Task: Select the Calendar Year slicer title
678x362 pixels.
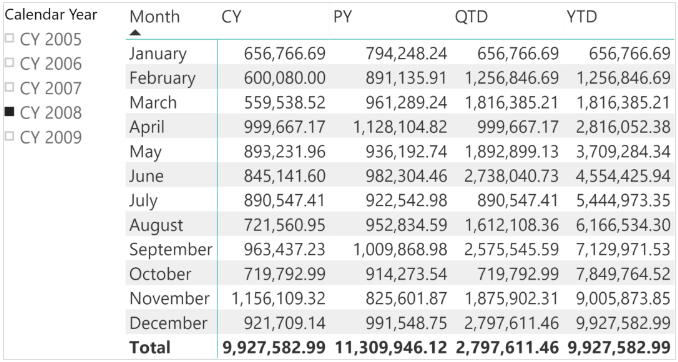Action: [51, 15]
